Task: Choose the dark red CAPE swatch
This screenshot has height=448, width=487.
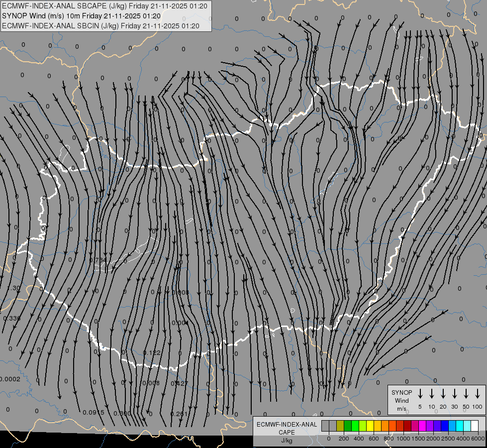Action: (407, 426)
